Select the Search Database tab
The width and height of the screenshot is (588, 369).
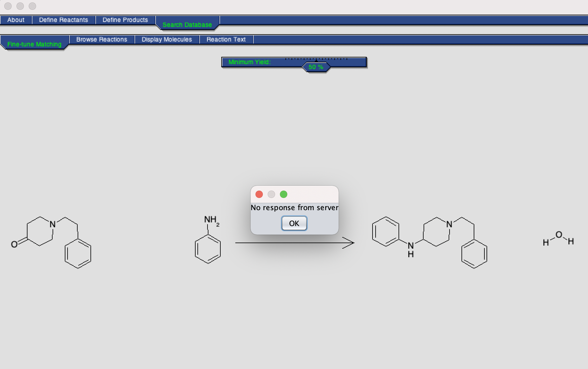pos(187,24)
